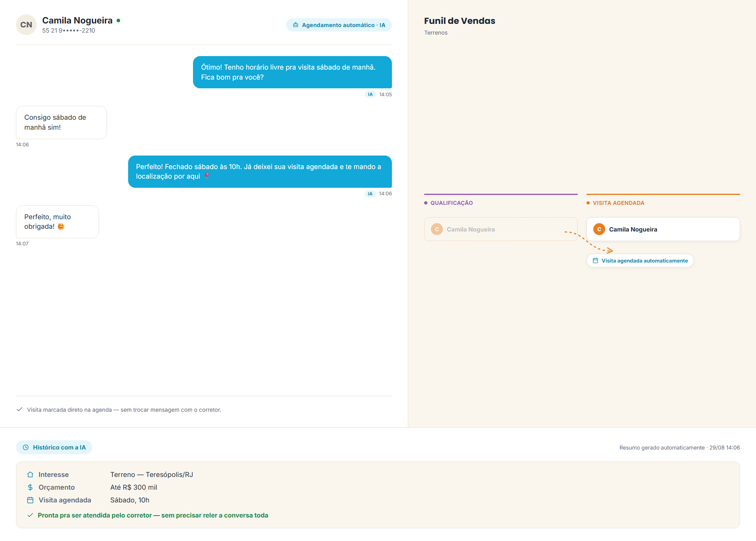
Task: Select the message 'Ótimo! Tenho horário livre'
Action: 292,72
